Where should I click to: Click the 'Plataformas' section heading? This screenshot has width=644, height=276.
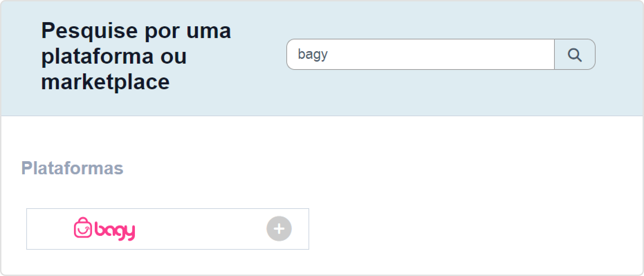(73, 168)
